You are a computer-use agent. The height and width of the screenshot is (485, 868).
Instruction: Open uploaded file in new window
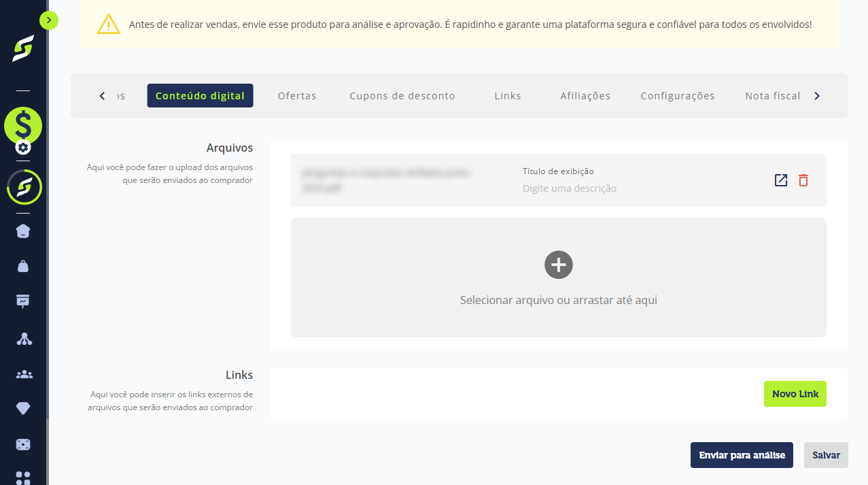[781, 180]
